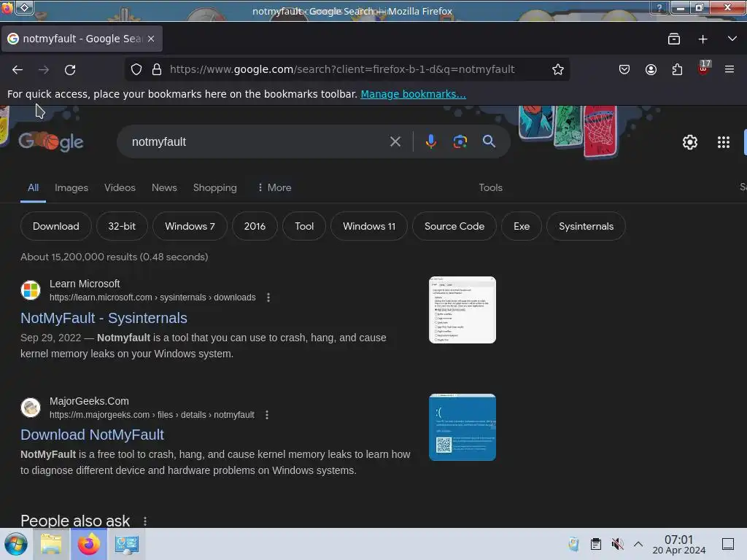Click the Learn Microsoft site icon
This screenshot has width=747, height=560.
click(x=31, y=290)
